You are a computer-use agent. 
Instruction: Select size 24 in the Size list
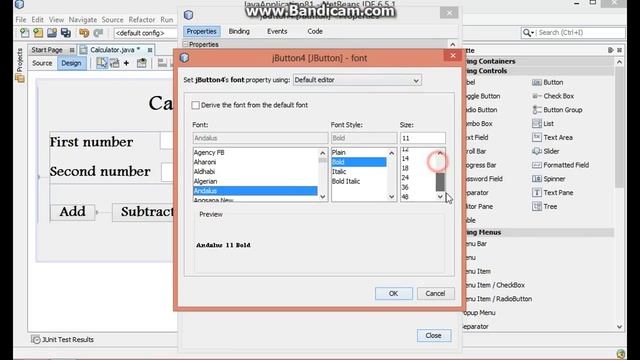point(405,178)
